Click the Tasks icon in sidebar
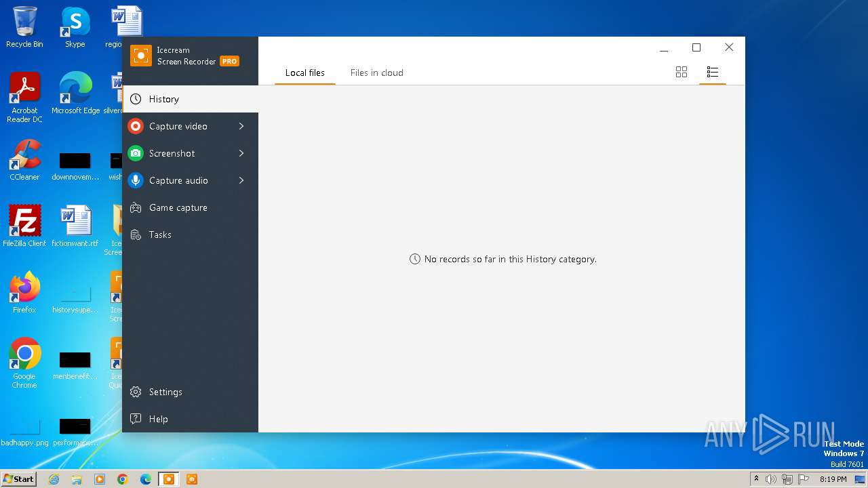Screen dimensions: 868x488 click(x=136, y=235)
